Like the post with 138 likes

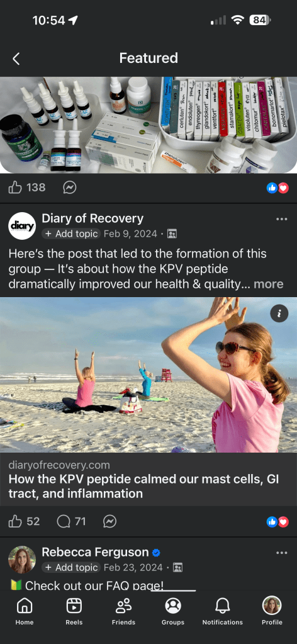click(15, 188)
